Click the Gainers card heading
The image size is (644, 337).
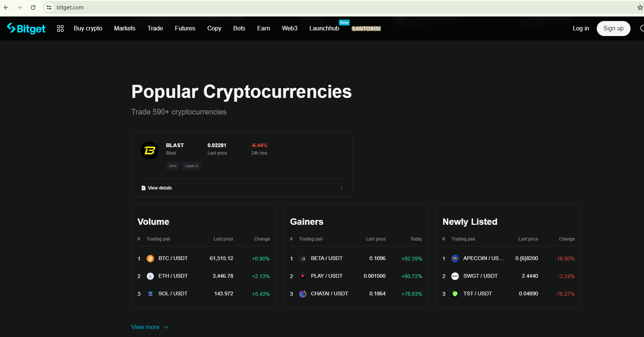click(307, 222)
